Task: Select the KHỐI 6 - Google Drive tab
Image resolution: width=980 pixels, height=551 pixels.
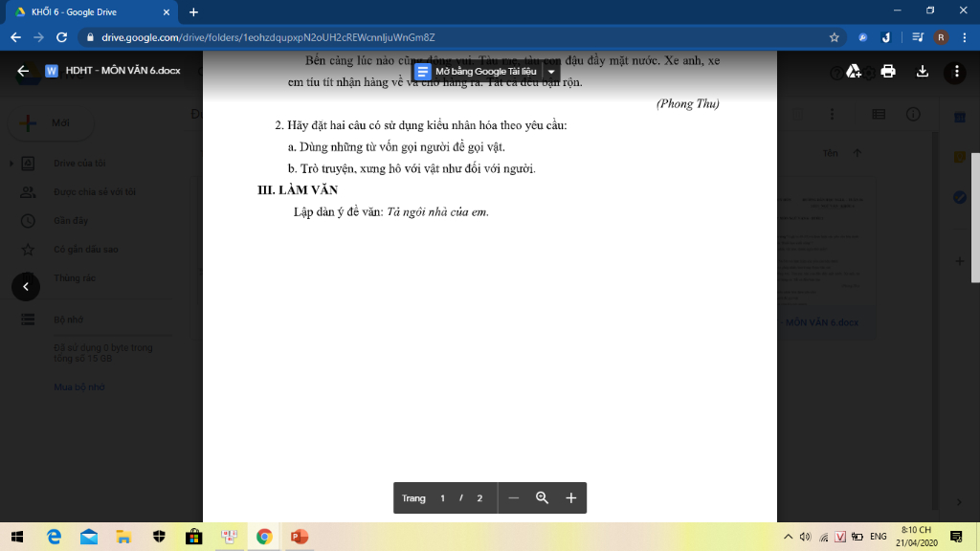Action: pos(94,11)
